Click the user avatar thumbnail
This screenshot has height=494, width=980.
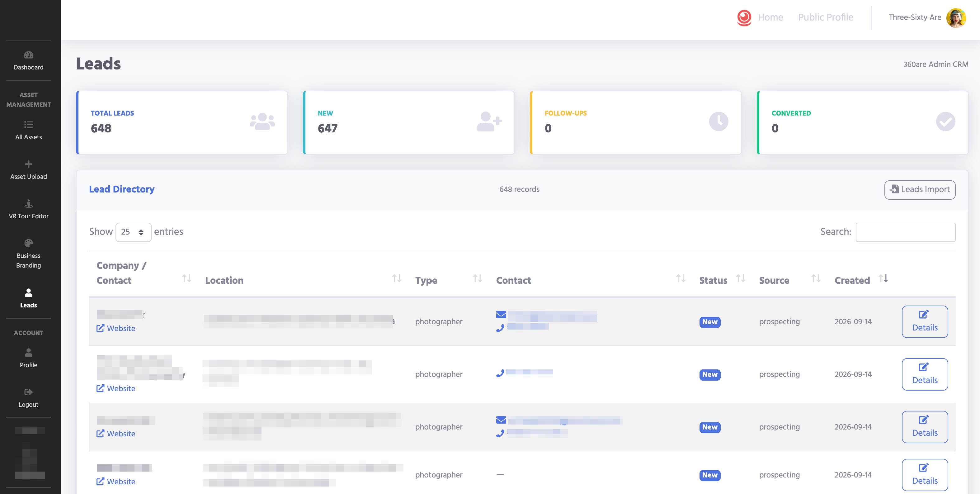tap(956, 17)
